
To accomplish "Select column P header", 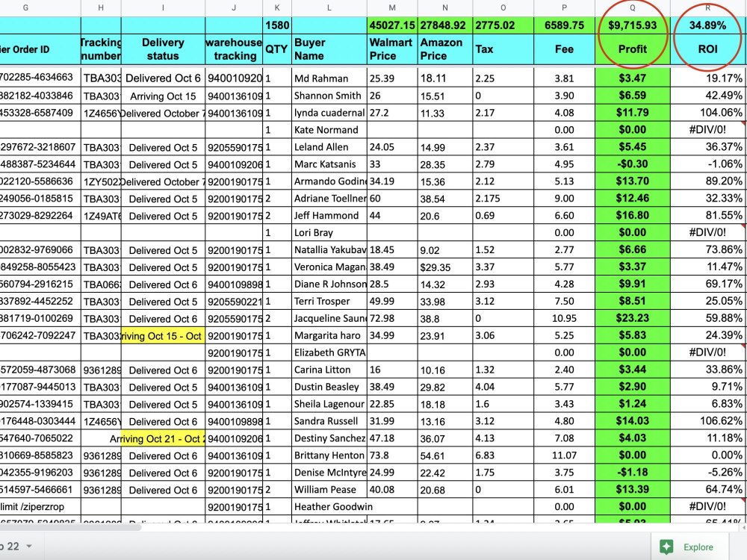I will (x=564, y=7).
